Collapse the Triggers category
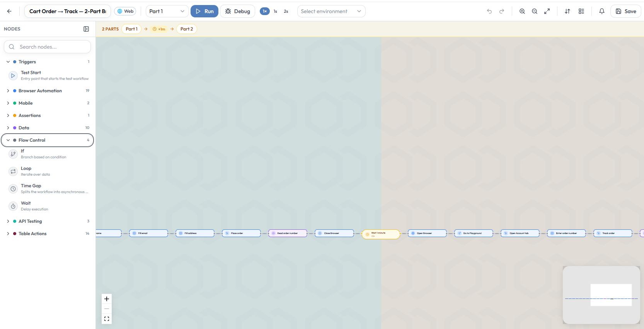644x329 pixels. (x=48, y=62)
